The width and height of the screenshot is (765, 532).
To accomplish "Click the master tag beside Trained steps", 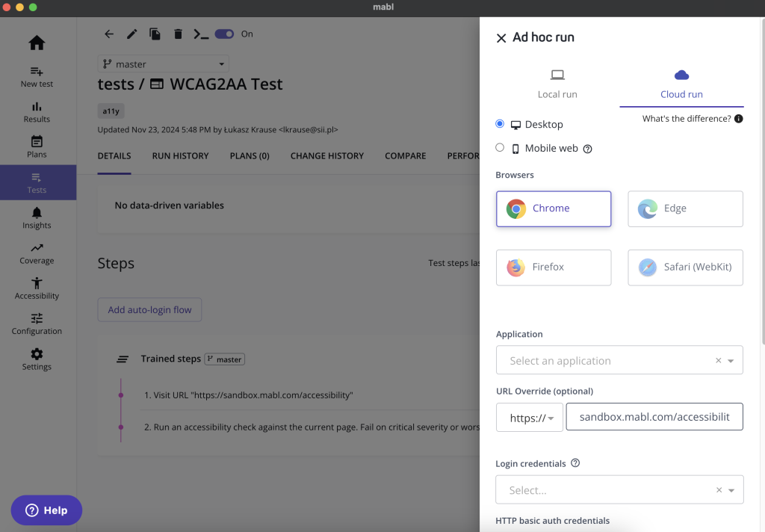I will point(224,359).
